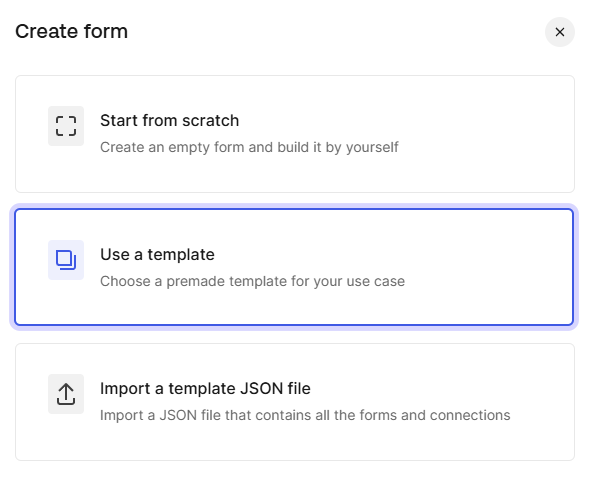
Task: Click the upload arrow import icon
Action: (x=66, y=394)
